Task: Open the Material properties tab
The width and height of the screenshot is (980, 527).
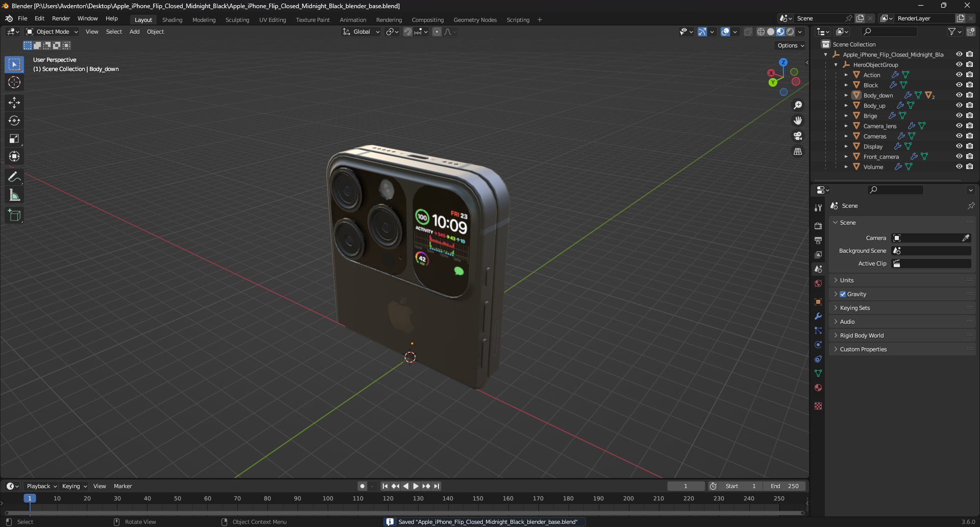Action: pyautogui.click(x=818, y=388)
